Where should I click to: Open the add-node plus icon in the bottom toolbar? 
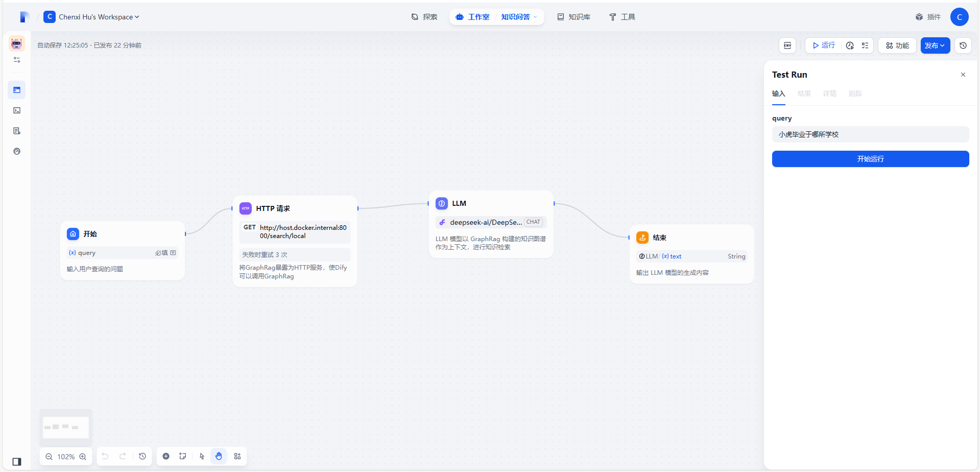(165, 456)
